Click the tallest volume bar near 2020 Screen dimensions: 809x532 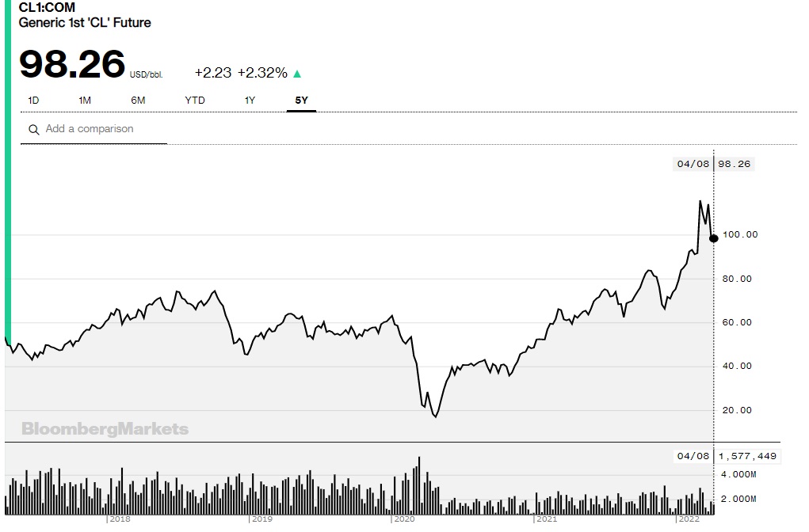(x=418, y=484)
